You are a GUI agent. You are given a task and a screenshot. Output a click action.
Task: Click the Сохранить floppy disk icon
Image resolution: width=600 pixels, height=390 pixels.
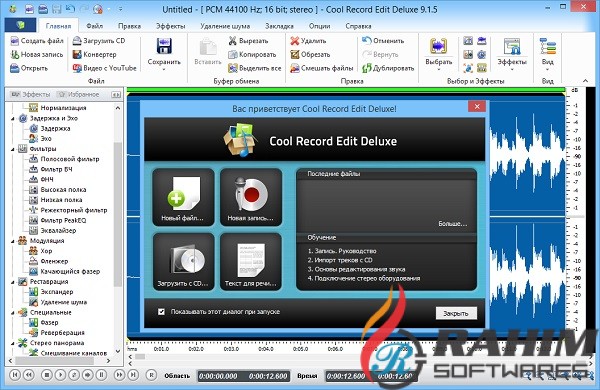coord(164,46)
